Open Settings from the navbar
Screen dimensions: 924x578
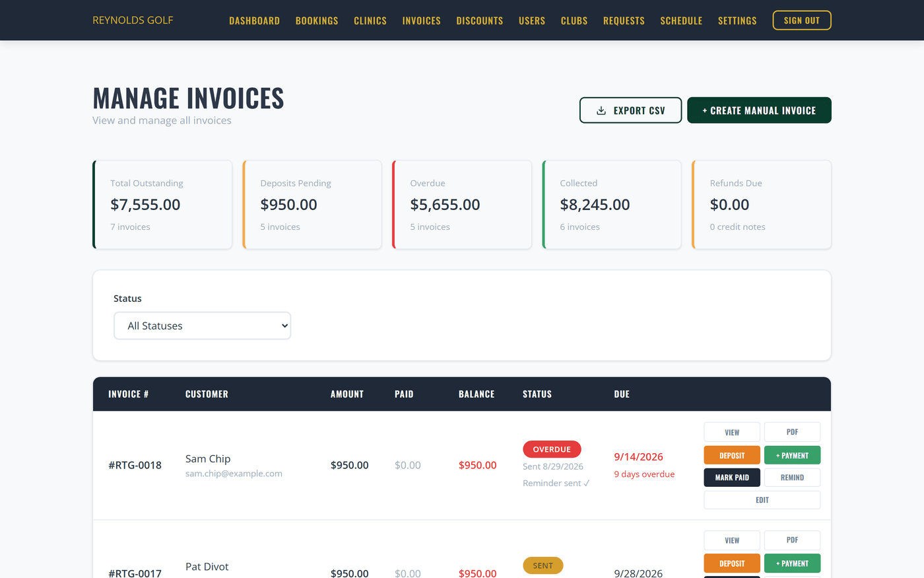click(737, 20)
